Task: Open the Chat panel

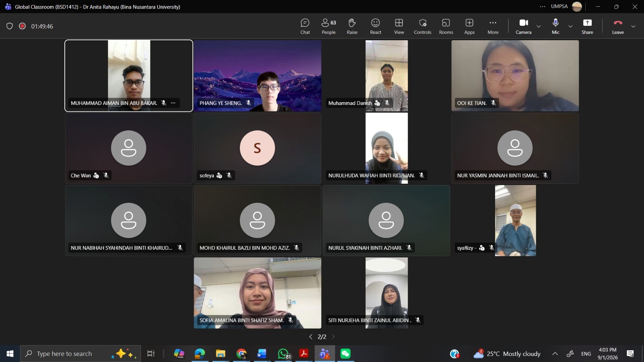Action: point(305,26)
